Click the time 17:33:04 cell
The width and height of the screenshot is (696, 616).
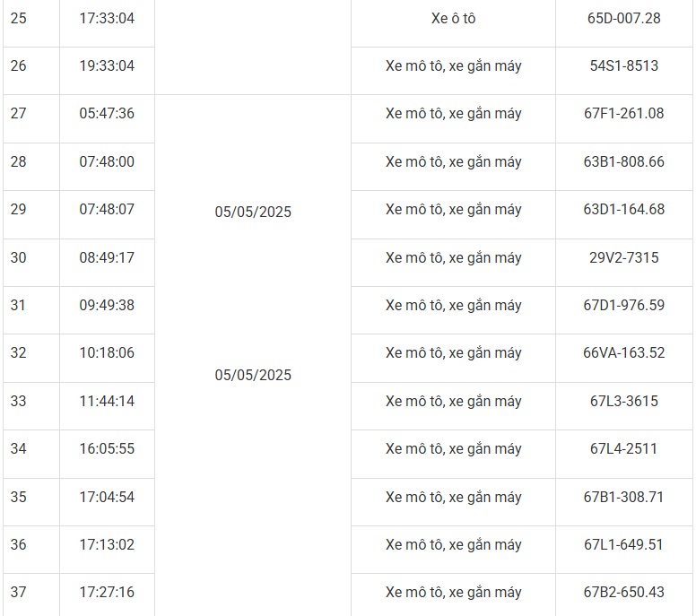point(107,18)
